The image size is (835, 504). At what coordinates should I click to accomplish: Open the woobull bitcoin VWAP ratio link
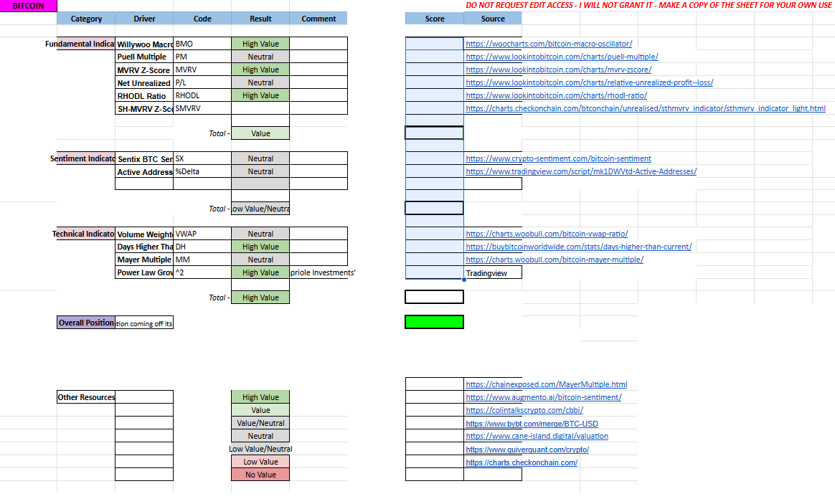pyautogui.click(x=546, y=234)
